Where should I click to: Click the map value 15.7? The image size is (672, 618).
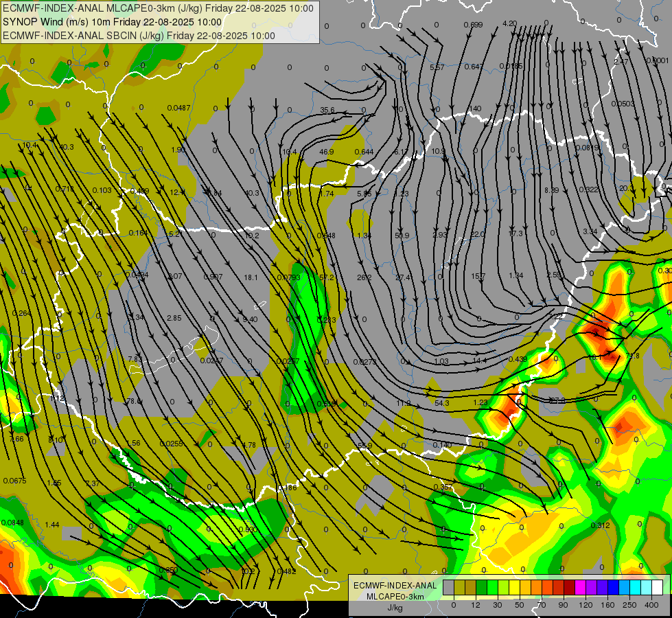click(478, 277)
